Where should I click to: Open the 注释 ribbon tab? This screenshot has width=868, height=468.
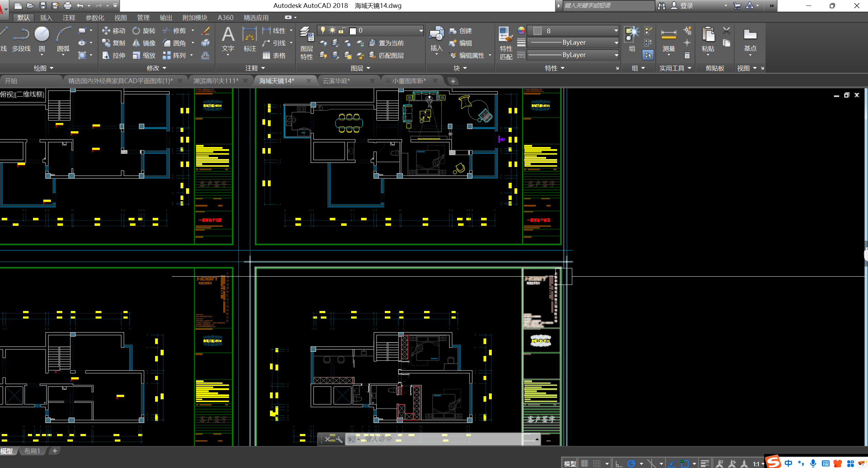[69, 18]
